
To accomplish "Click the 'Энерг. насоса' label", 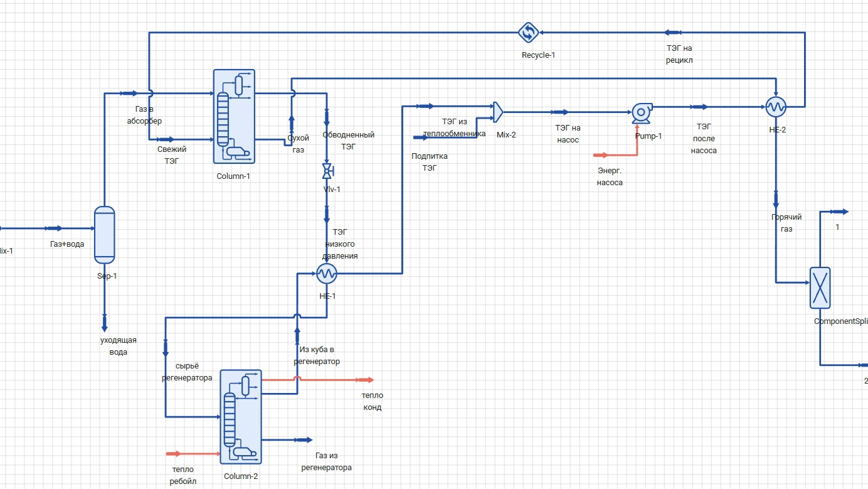I will click(610, 177).
